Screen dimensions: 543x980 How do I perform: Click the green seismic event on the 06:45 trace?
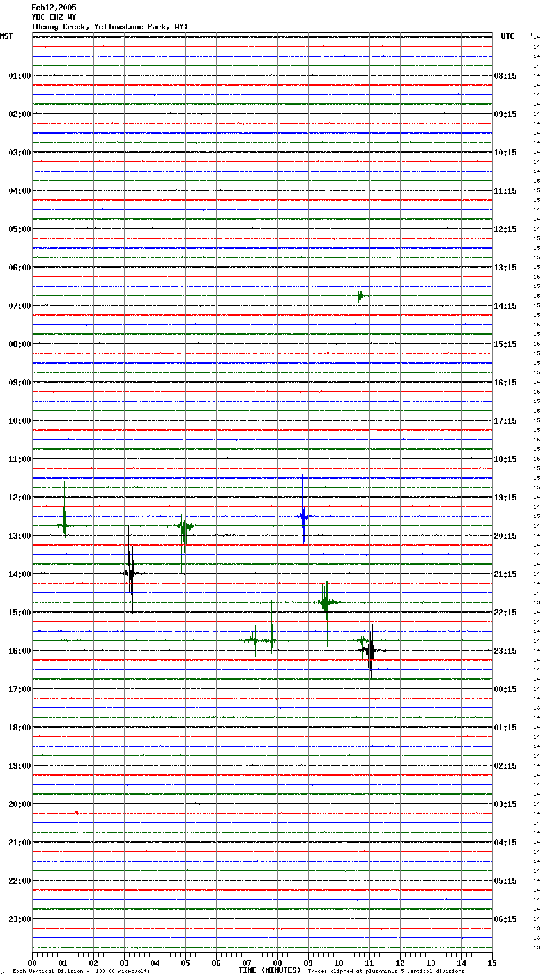coord(361,295)
